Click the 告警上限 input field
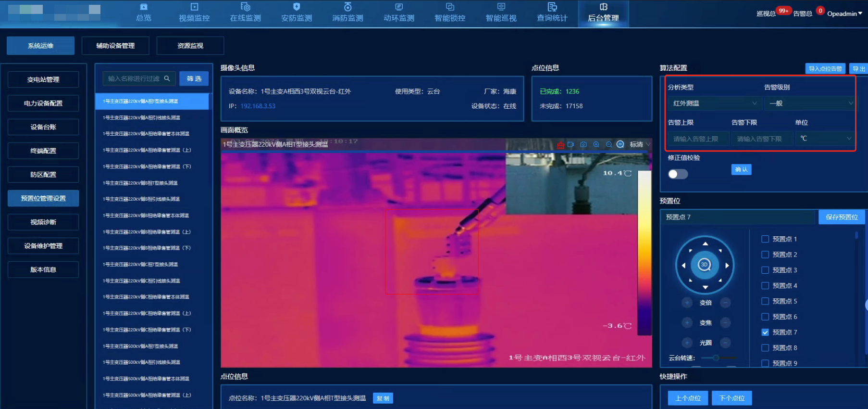The height and width of the screenshot is (409, 868). pos(697,139)
